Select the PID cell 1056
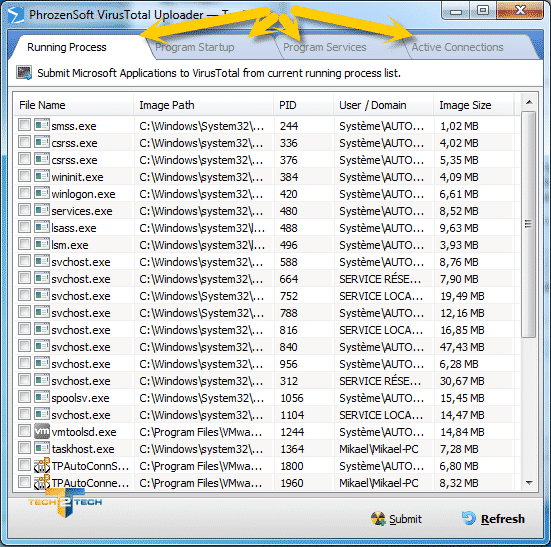This screenshot has height=547, width=551. point(292,398)
